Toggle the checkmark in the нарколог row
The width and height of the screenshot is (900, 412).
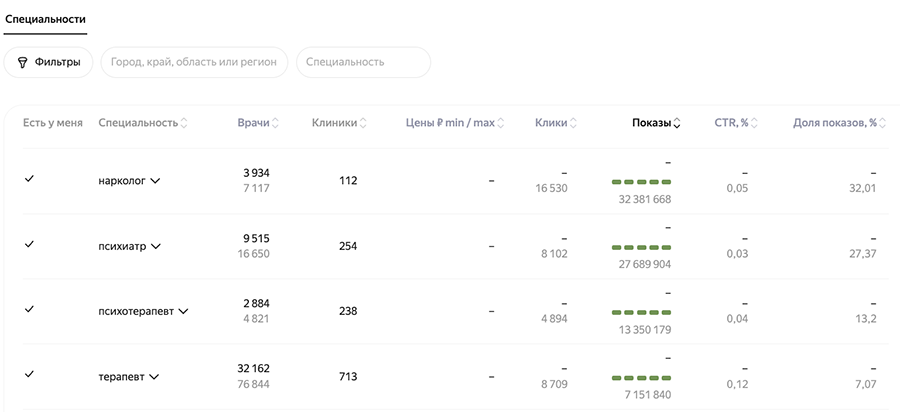point(29,179)
